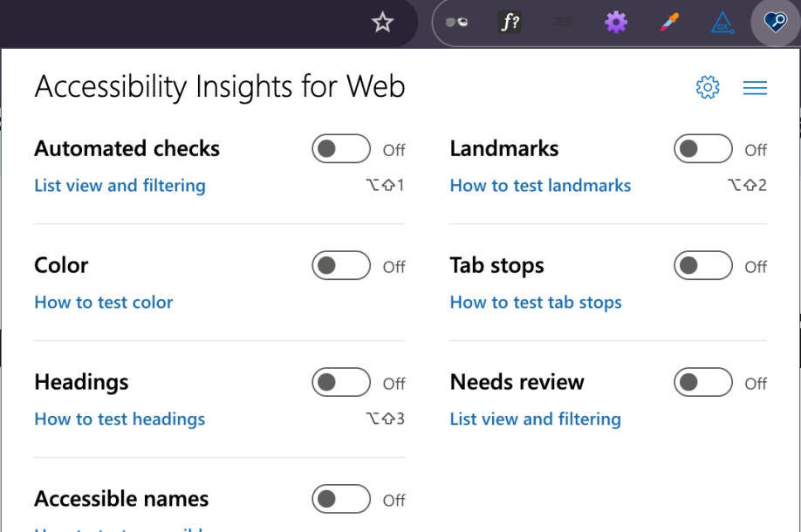Open the hamburger menu next to settings
This screenshot has height=532, width=801.
[755, 87]
